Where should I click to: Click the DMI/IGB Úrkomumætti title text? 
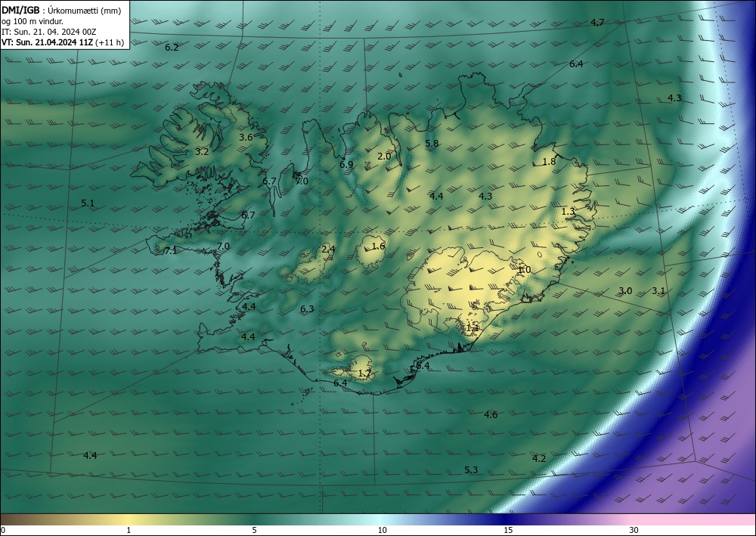[x=61, y=11]
